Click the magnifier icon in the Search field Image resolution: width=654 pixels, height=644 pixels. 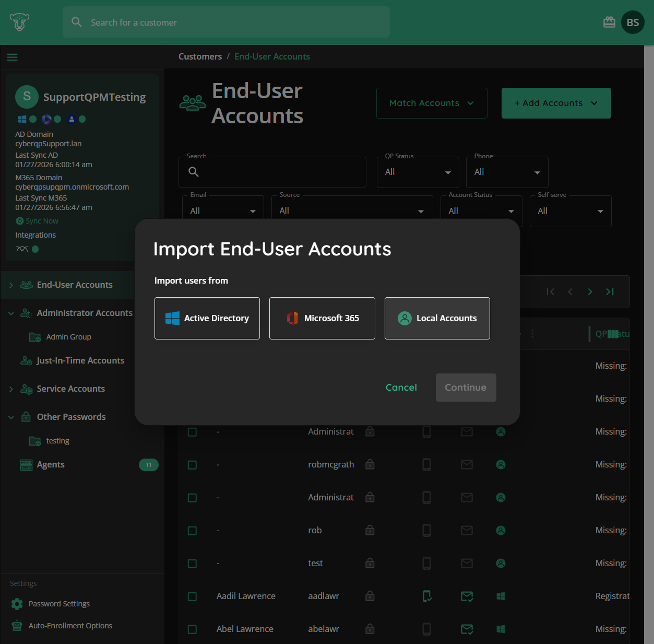point(194,172)
